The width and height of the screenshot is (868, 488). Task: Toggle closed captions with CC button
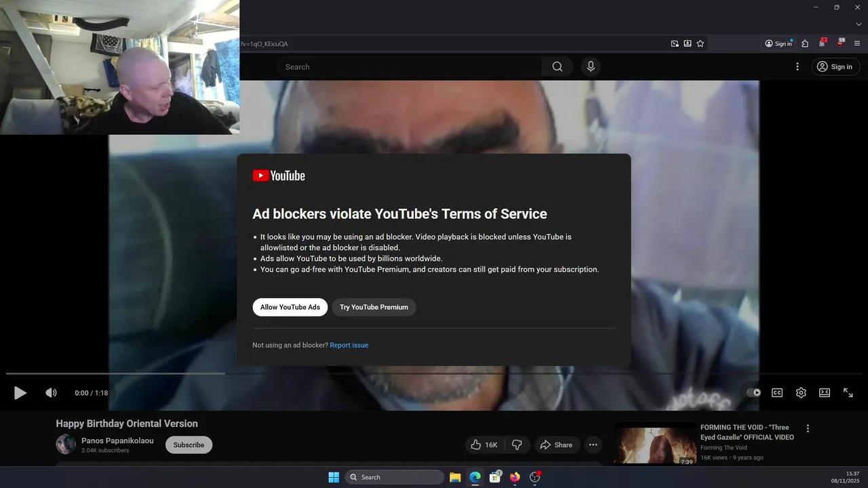coord(777,392)
